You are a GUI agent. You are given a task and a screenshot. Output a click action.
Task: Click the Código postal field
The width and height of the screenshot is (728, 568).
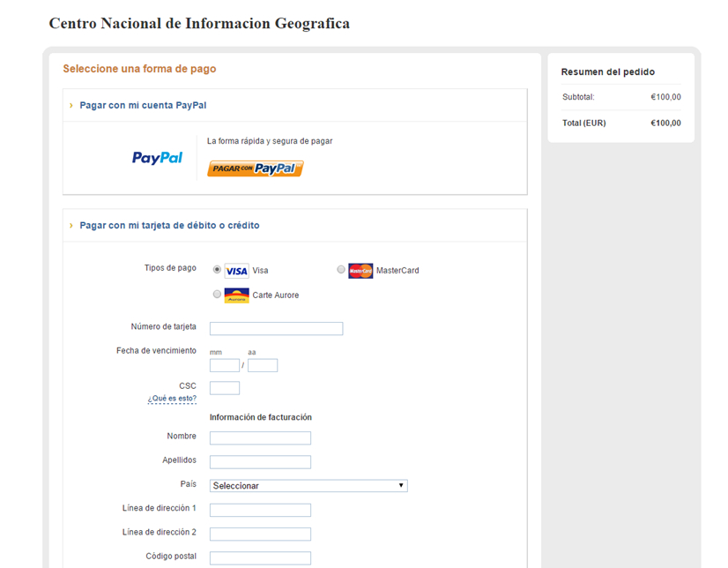[261, 558]
